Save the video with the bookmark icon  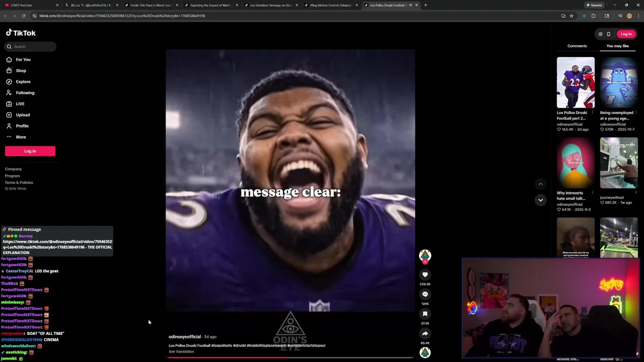(425, 314)
